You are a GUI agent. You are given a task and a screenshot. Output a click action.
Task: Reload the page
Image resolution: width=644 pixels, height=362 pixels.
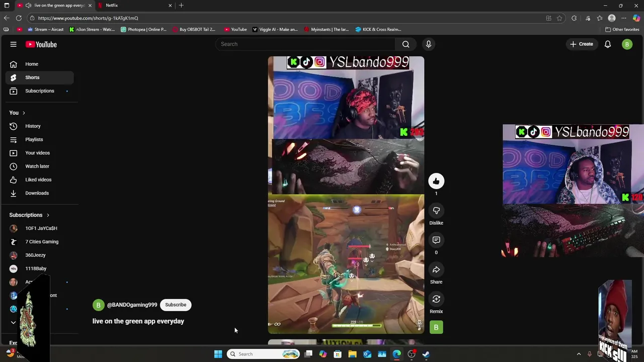pyautogui.click(x=19, y=18)
